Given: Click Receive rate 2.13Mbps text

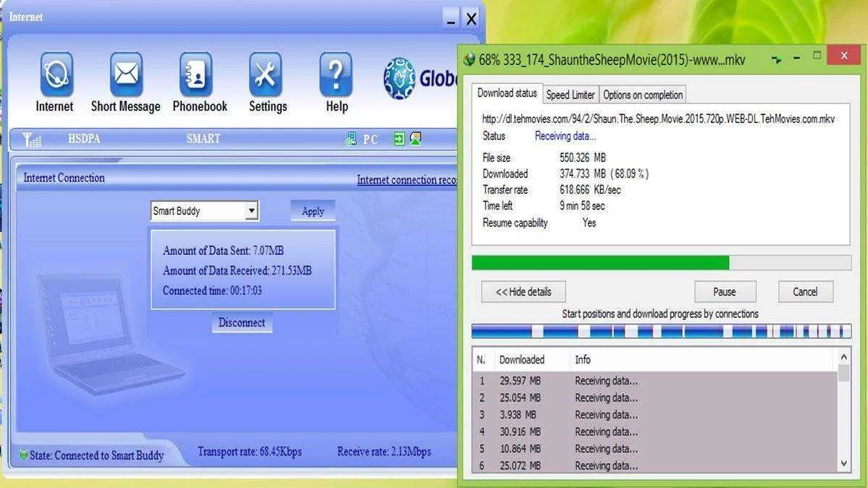Looking at the screenshot, I should [x=384, y=452].
